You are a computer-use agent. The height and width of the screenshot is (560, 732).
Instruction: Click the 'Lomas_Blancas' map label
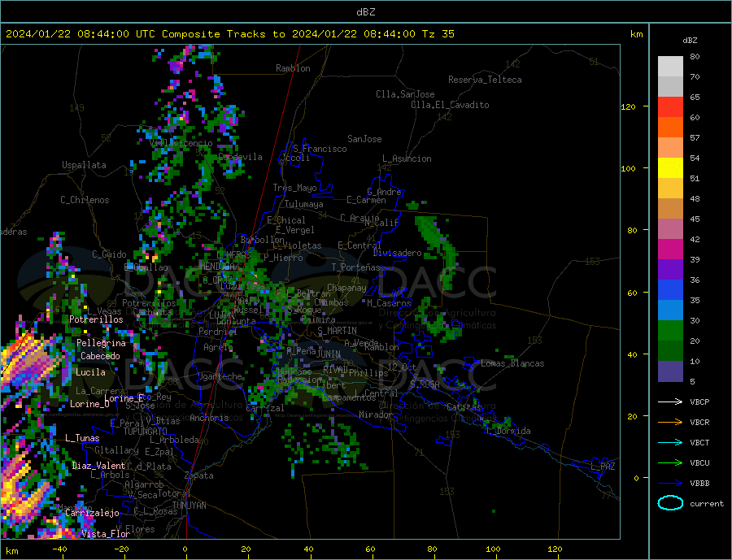click(512, 363)
